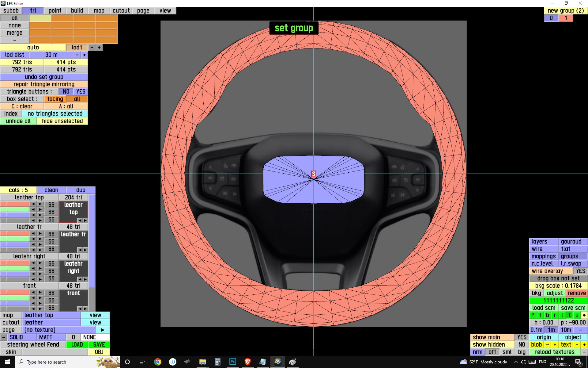Click undo set group
Screen dimensions: 588x368
pyautogui.click(x=44, y=77)
